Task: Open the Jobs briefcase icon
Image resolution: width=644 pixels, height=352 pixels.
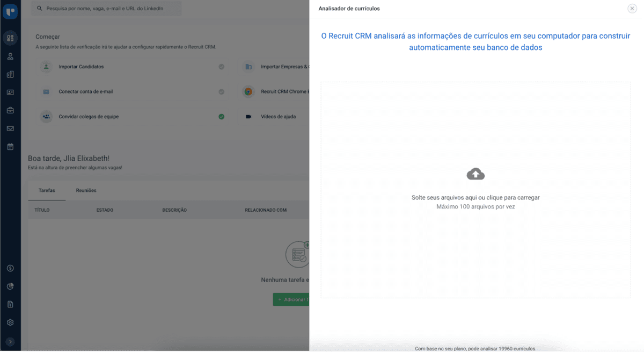Action: 10,110
